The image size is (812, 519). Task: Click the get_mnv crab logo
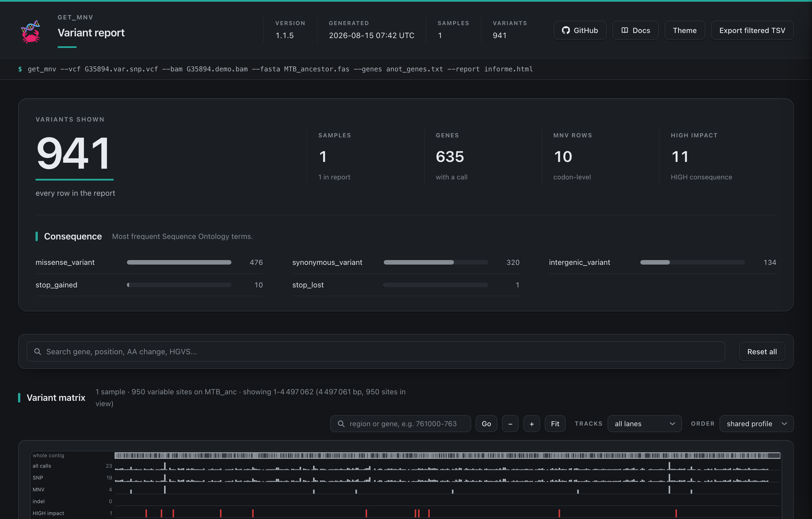tap(31, 32)
